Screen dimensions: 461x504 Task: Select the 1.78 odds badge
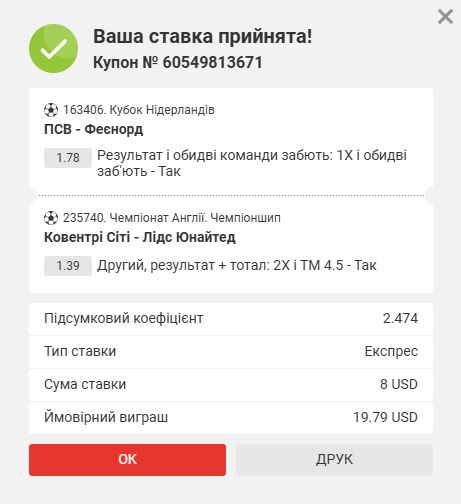pos(68,158)
